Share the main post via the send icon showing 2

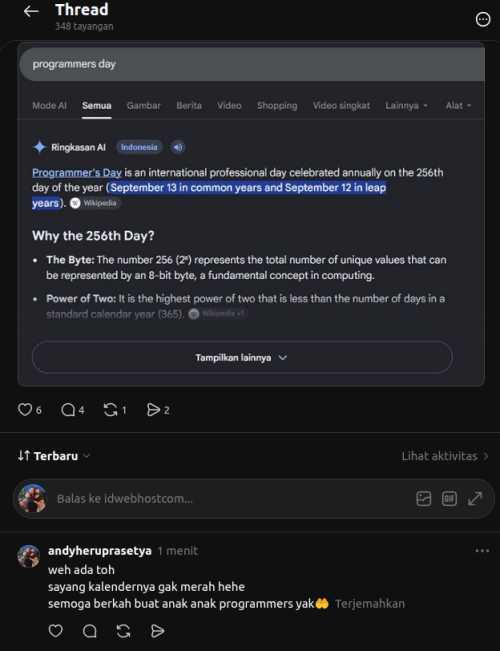pyautogui.click(x=153, y=410)
